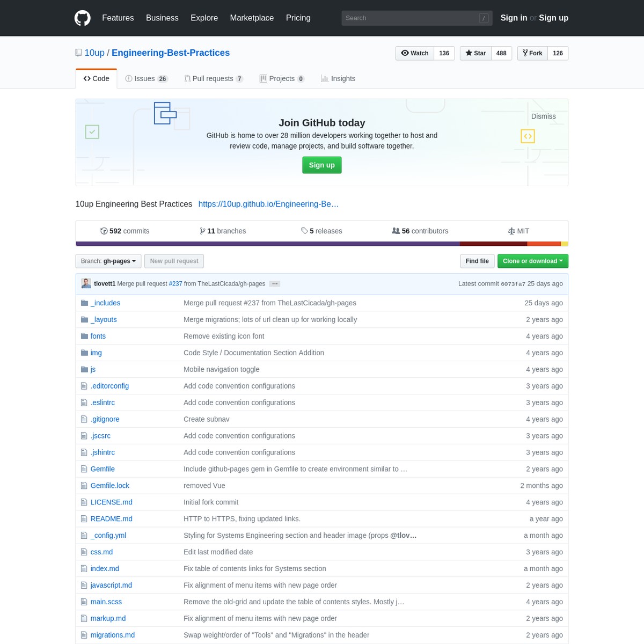Open the 488 stargazers count
Viewport: 644px width, 644px height.
point(501,53)
